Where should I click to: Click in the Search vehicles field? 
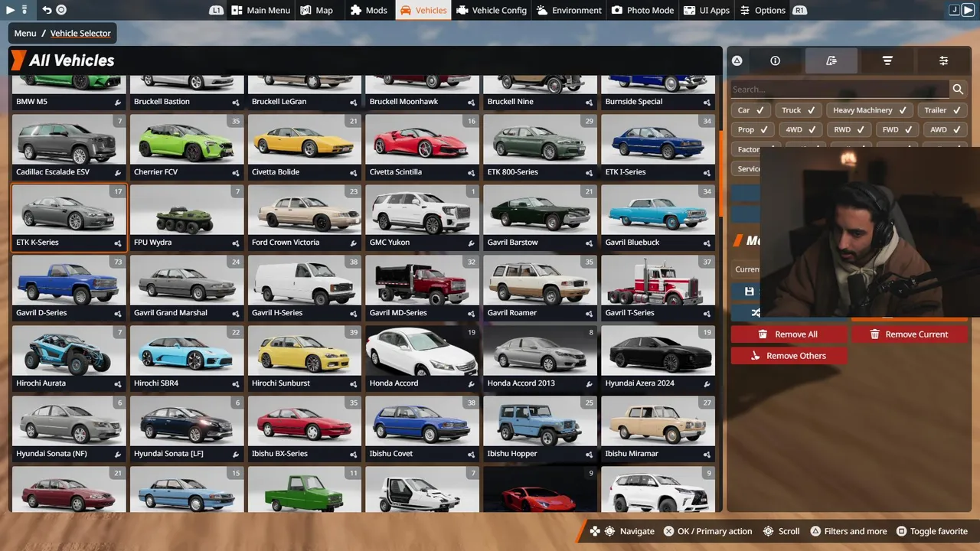click(x=840, y=90)
